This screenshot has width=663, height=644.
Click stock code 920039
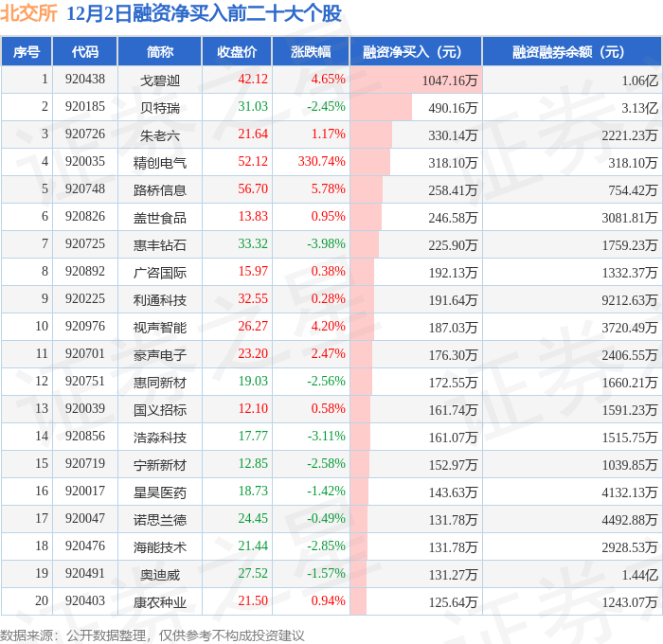click(x=85, y=409)
